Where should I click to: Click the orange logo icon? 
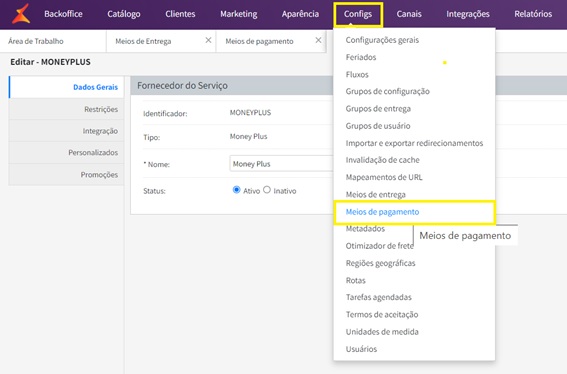[x=21, y=14]
